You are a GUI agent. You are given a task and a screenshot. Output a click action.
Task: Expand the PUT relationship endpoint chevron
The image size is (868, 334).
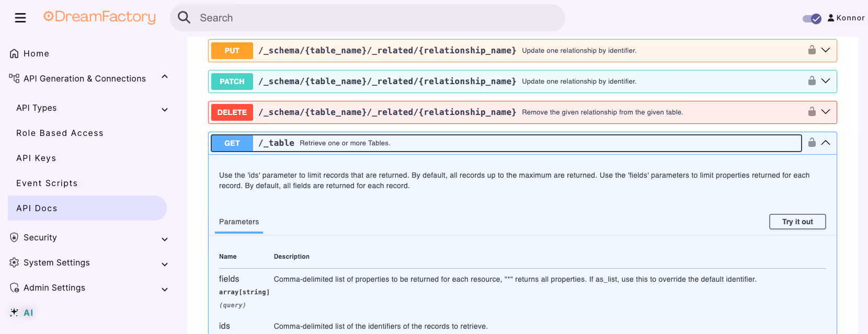point(826,50)
